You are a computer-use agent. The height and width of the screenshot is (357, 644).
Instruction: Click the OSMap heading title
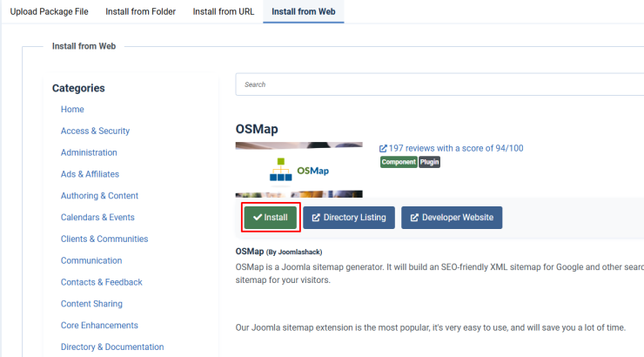(x=257, y=129)
